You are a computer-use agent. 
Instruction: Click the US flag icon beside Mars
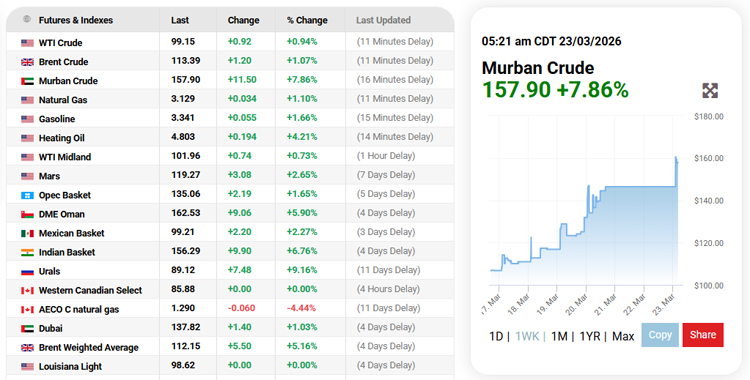point(27,176)
